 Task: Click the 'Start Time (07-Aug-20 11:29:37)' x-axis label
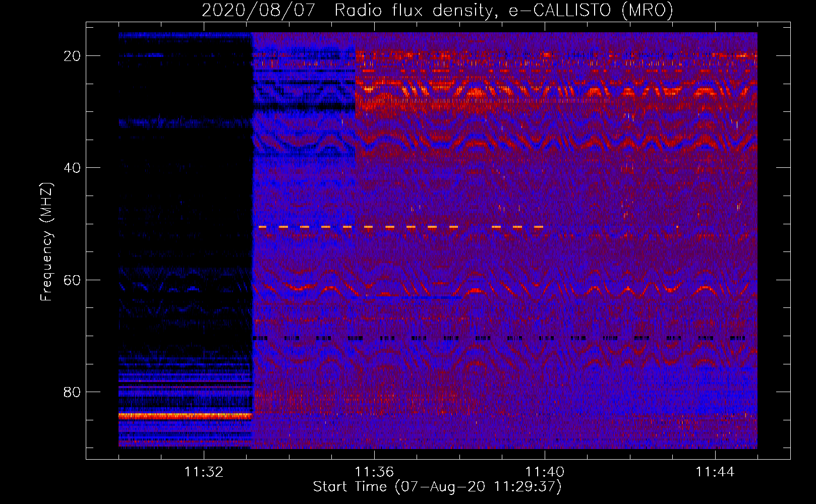coord(437,487)
